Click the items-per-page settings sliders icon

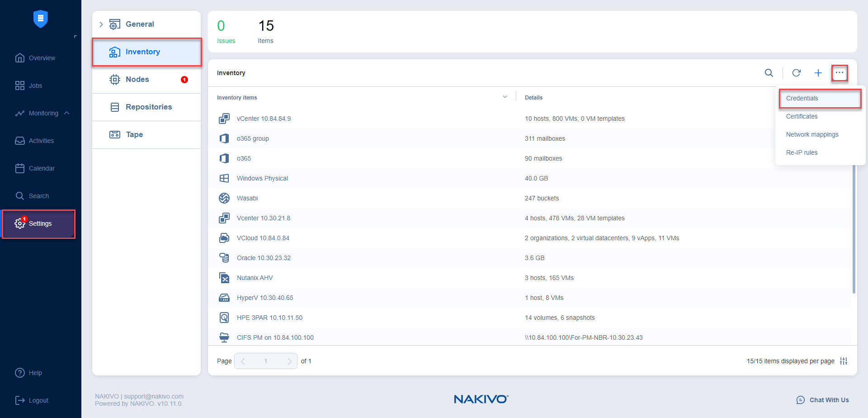[x=843, y=361]
